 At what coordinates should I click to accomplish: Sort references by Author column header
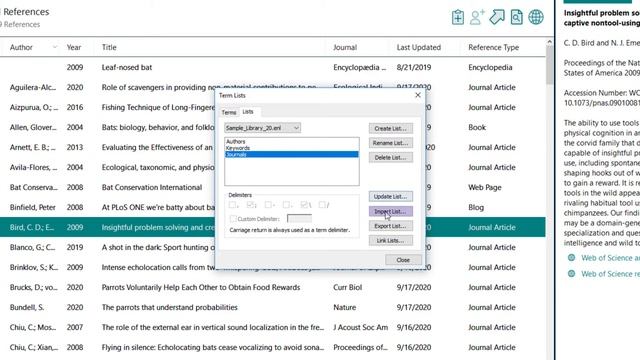(x=21, y=47)
